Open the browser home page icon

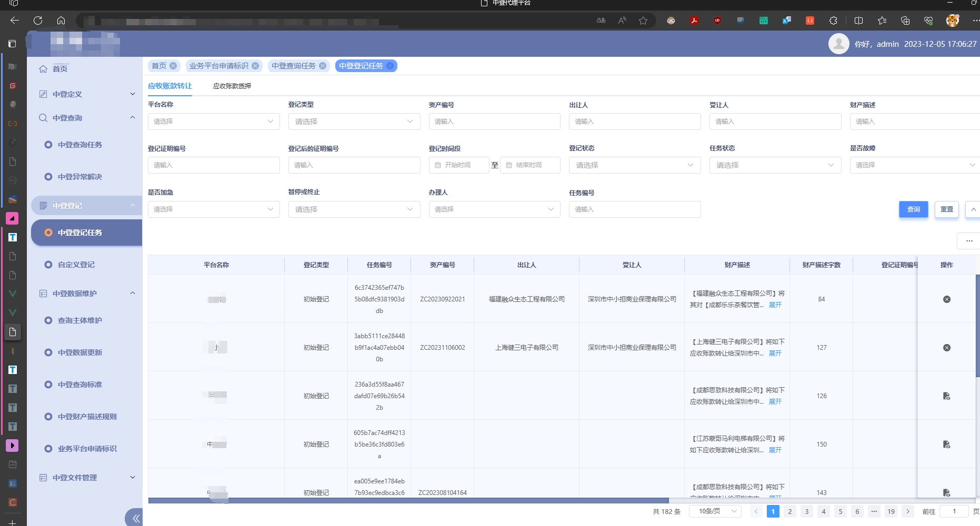pyautogui.click(x=61, y=21)
